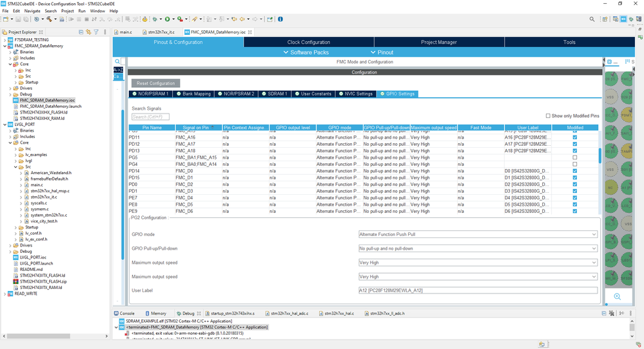Click the Debug bug icon in toolbar
644x349 pixels.
(x=155, y=19)
